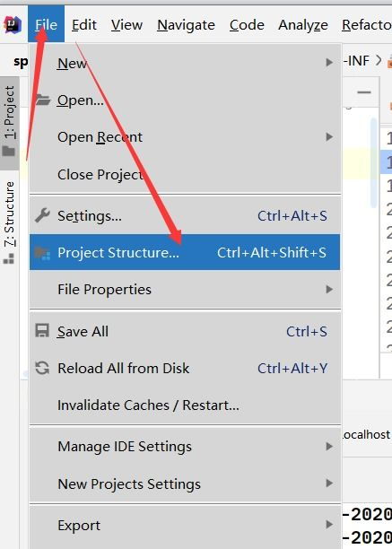Image resolution: width=392 pixels, height=549 pixels.
Task: Open the 1: Project tool window tab
Action: coord(10,123)
